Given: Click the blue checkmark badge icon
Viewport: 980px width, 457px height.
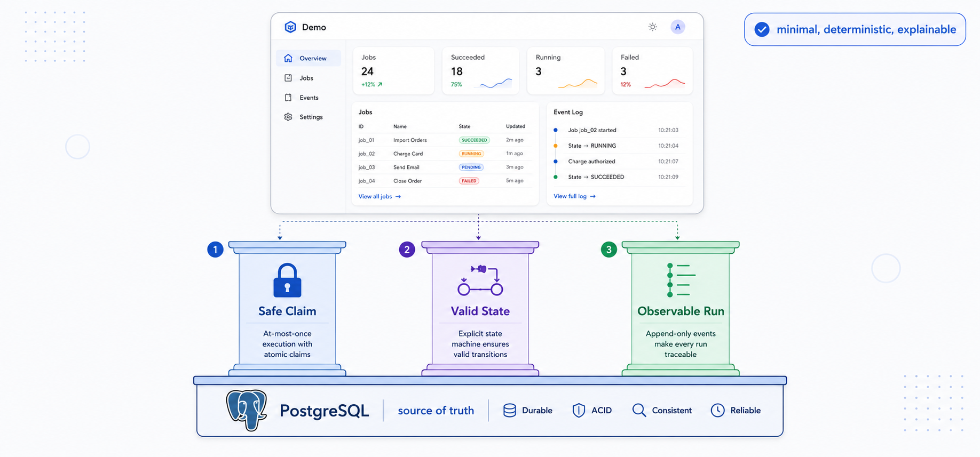Looking at the screenshot, I should pos(762,29).
